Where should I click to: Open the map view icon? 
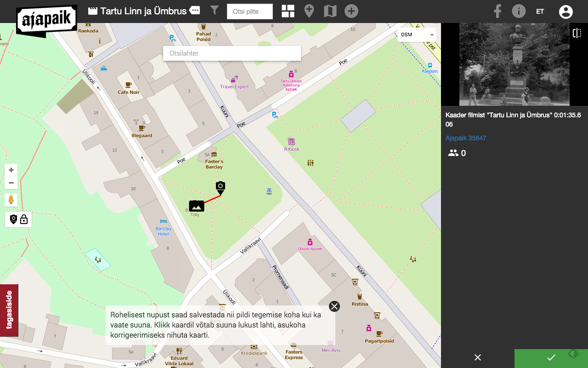[x=330, y=11]
